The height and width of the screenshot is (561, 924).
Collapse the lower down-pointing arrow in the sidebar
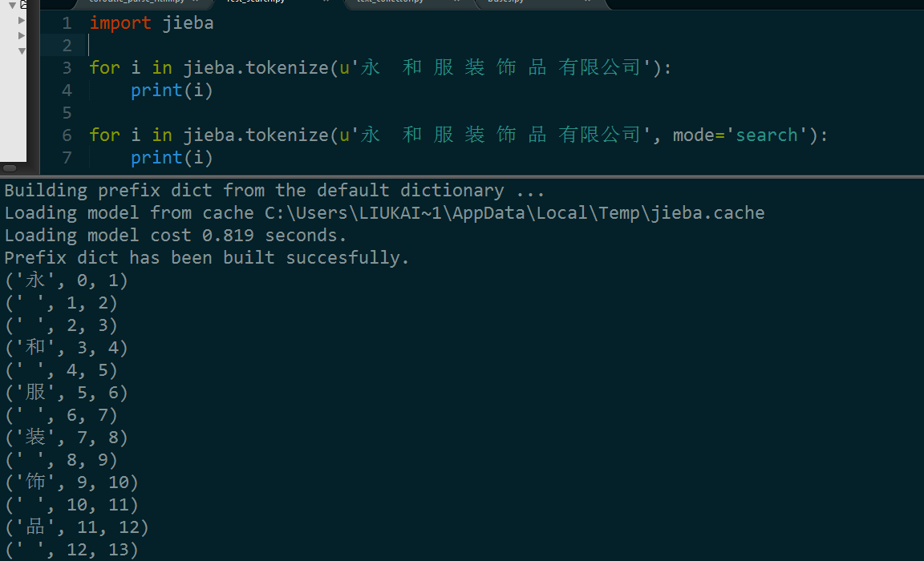coord(21,50)
